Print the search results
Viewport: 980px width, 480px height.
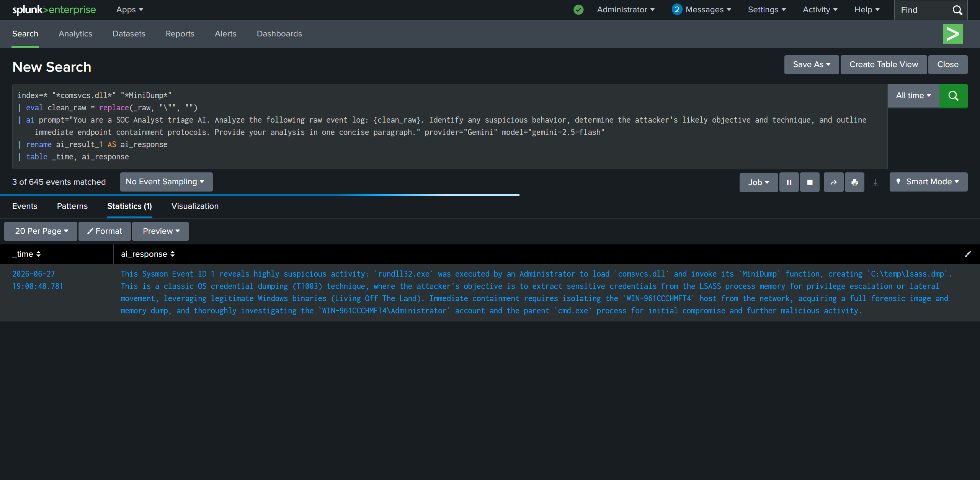point(854,182)
